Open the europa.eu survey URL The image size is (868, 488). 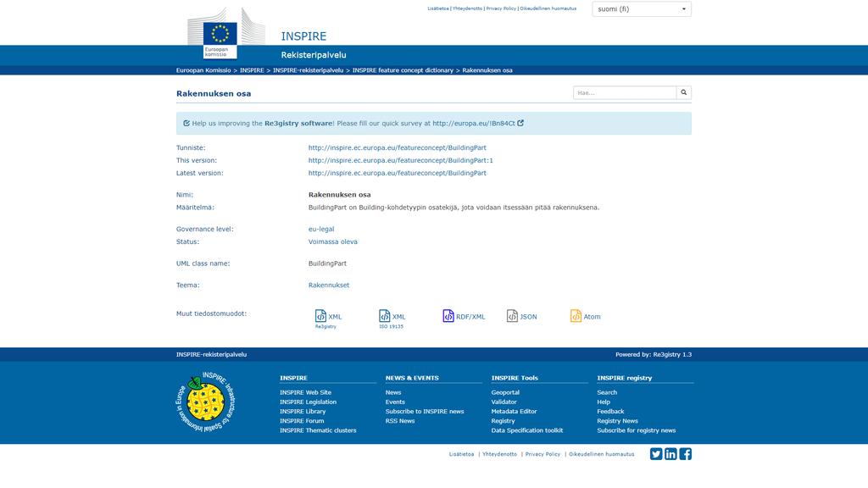(473, 124)
